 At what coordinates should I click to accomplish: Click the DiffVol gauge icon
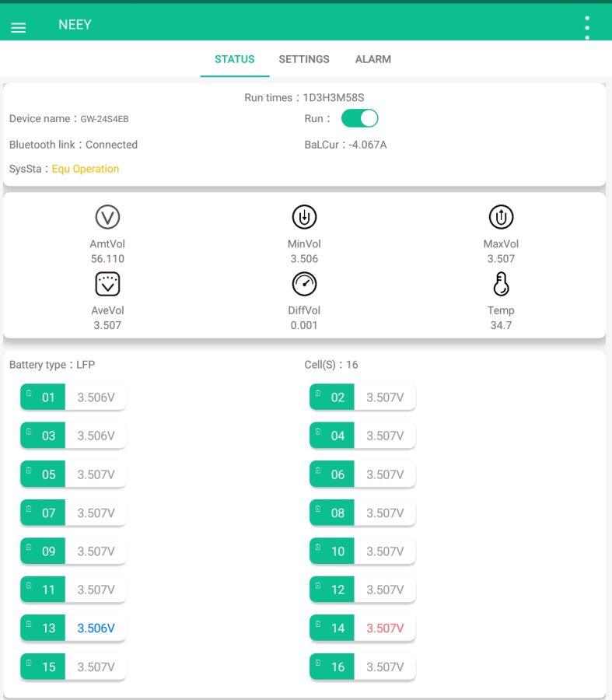tap(304, 285)
